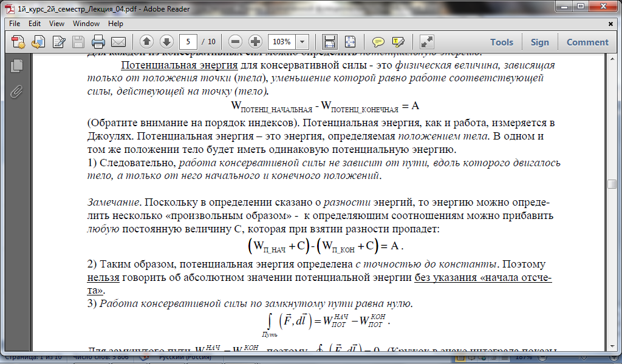
Task: Click the italic word "Замечание"
Action: click(112, 203)
